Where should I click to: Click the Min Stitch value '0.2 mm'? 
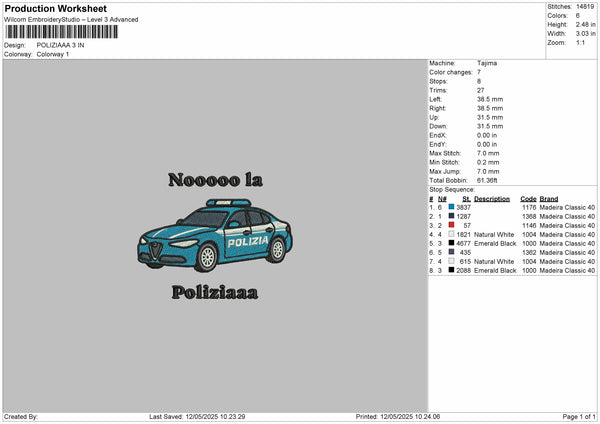point(488,162)
